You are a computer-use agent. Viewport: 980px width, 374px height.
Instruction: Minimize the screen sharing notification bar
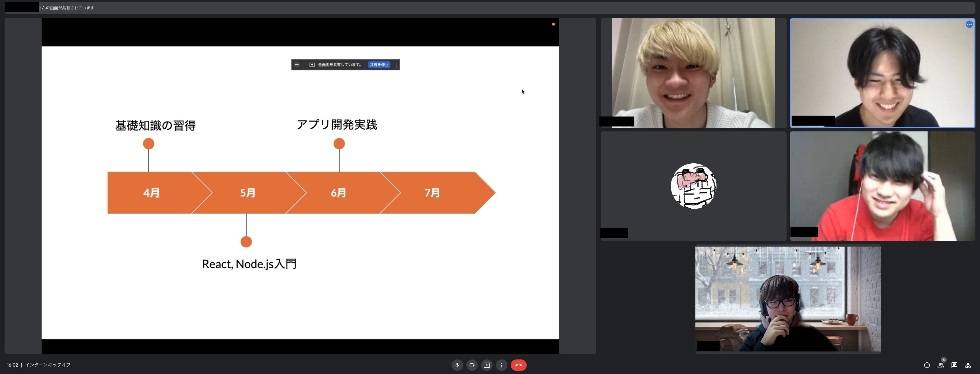(297, 65)
